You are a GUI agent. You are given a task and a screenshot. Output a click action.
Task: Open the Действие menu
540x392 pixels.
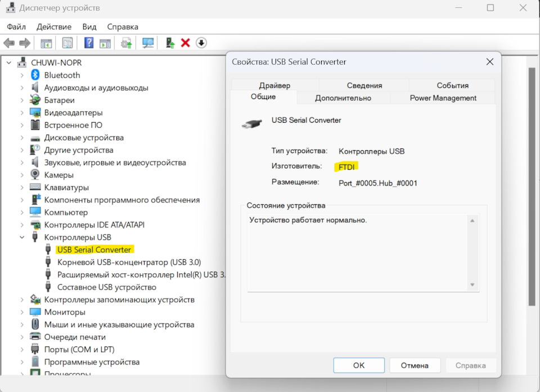[x=53, y=26]
